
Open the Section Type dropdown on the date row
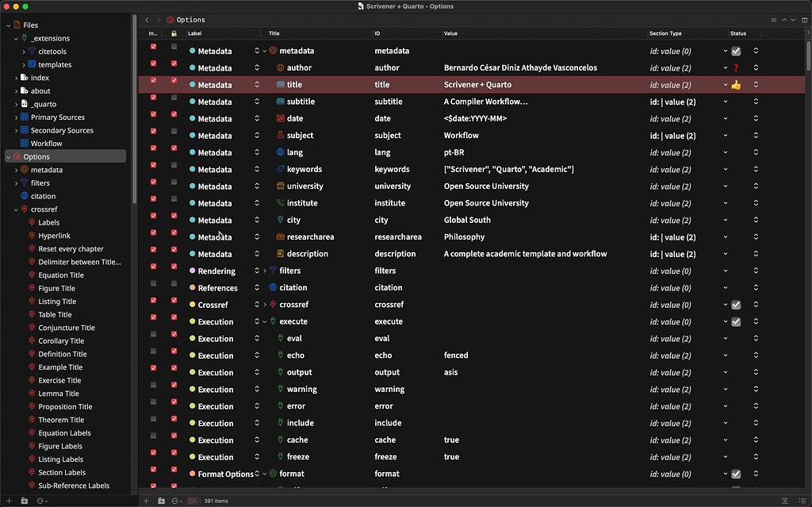(725, 118)
